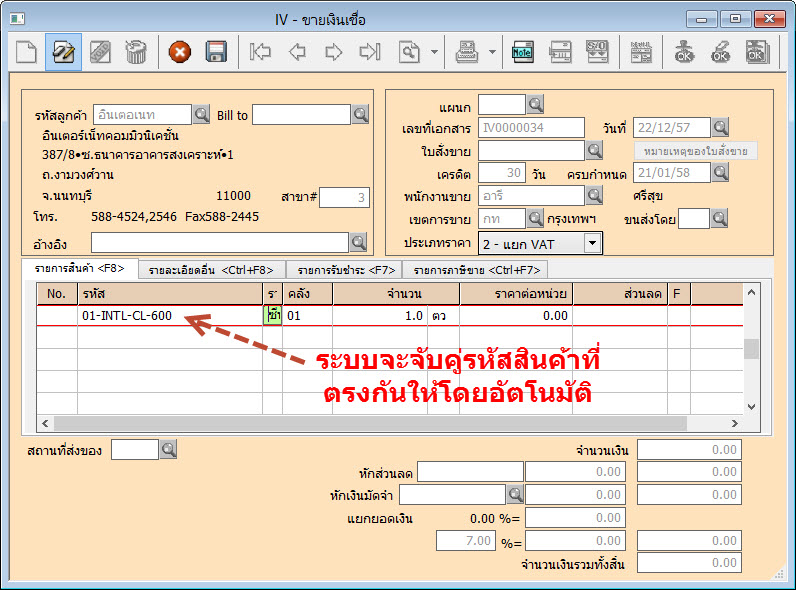Click หมายเหตุของใบสั่งขาย button
Screen dimensions: 796x590
[x=695, y=151]
